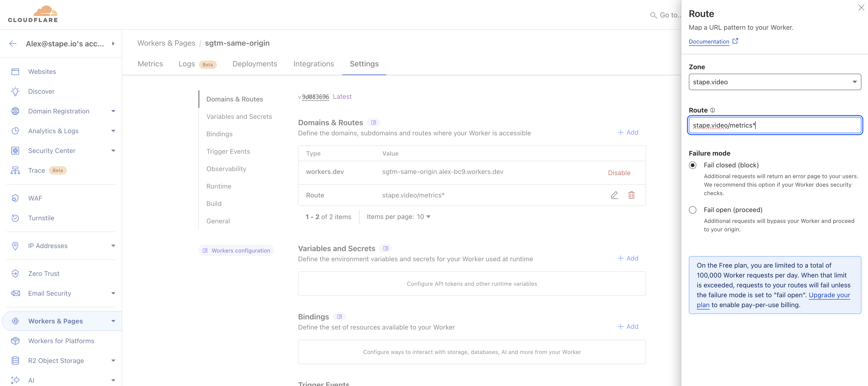Screen dimensions: 868x386
Task: Click the Workers & Pages icon
Action: point(15,321)
